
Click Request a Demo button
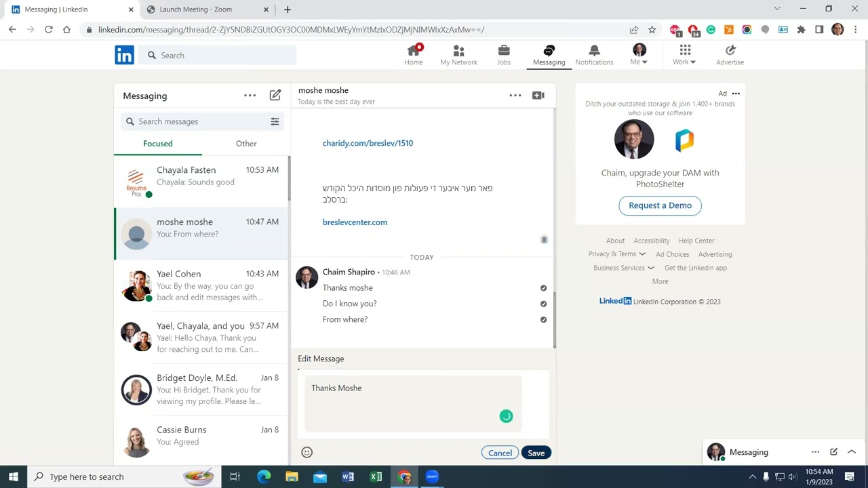(x=660, y=205)
